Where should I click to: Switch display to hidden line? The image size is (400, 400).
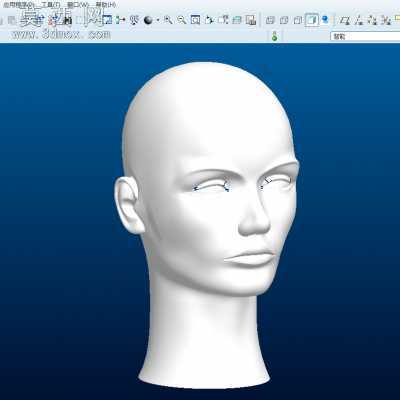pos(284,20)
